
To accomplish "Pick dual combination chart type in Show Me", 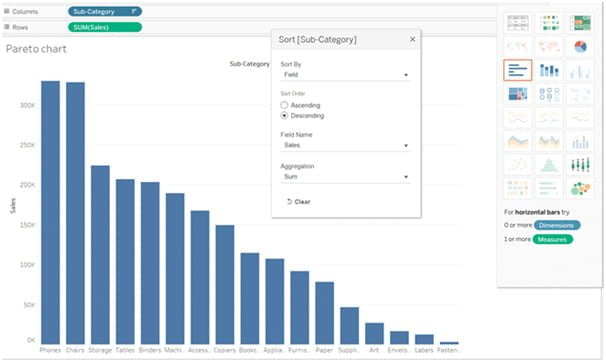I will [x=580, y=141].
